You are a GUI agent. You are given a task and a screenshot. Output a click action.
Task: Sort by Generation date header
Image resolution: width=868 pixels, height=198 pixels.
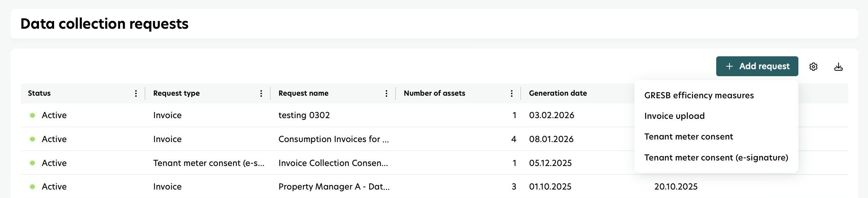[558, 93]
